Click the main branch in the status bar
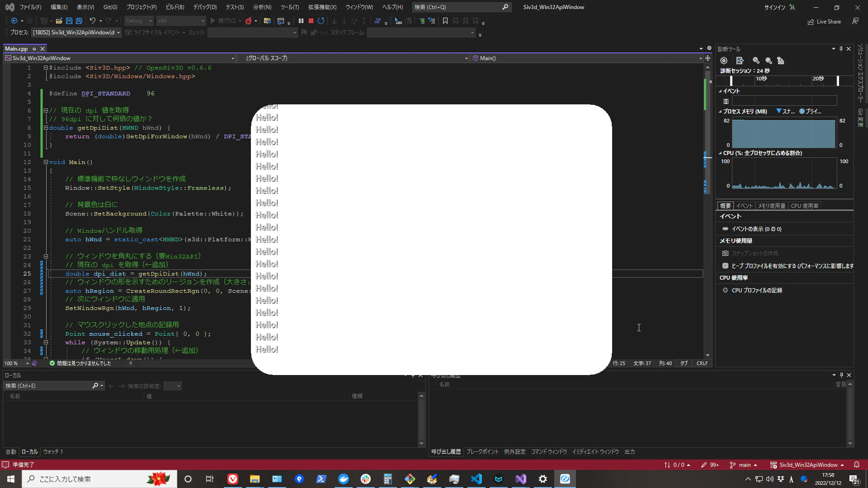 click(x=744, y=465)
